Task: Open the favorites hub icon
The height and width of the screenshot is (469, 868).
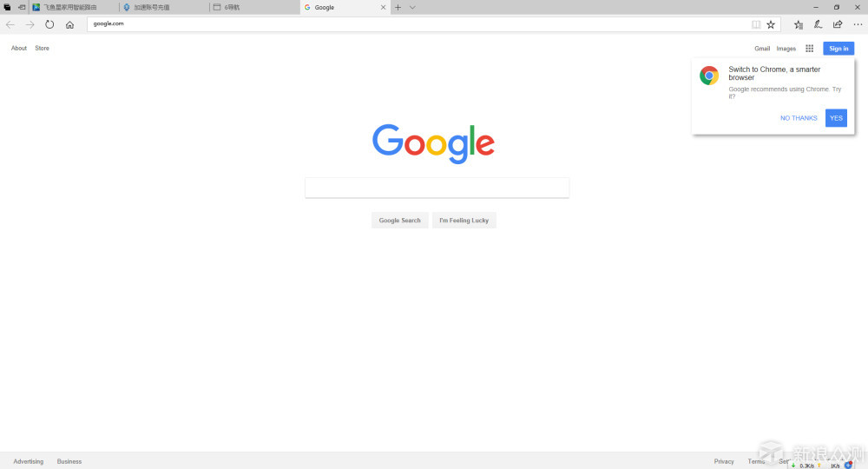Action: (x=799, y=24)
